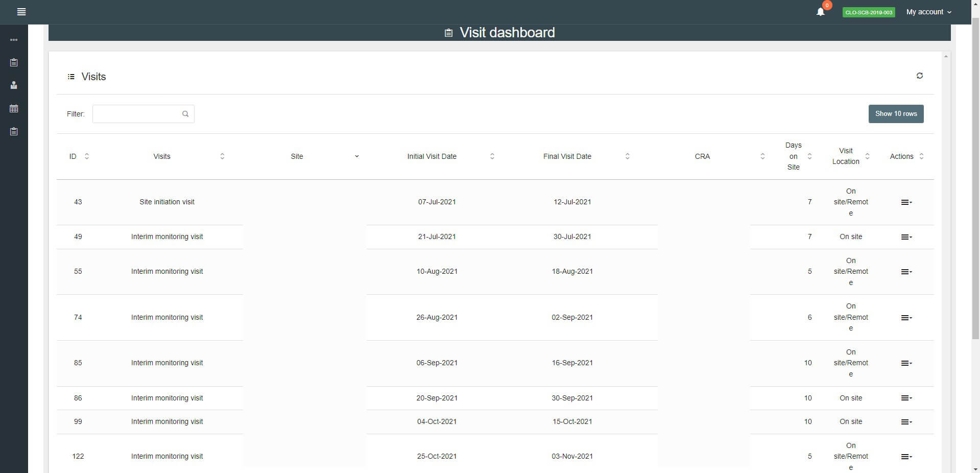Open actions menu for visit 122
This screenshot has height=473, width=980.
click(x=906, y=457)
